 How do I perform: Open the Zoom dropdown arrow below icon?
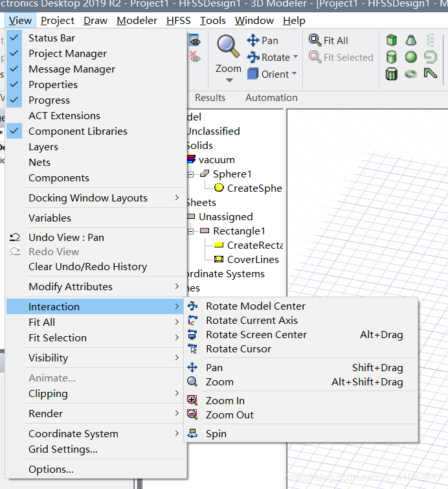pyautogui.click(x=229, y=80)
